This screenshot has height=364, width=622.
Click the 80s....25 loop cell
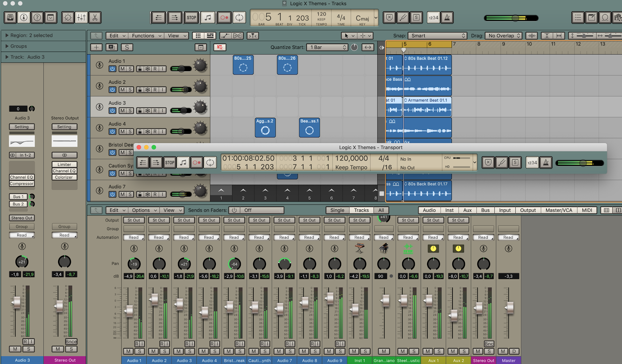point(243,65)
